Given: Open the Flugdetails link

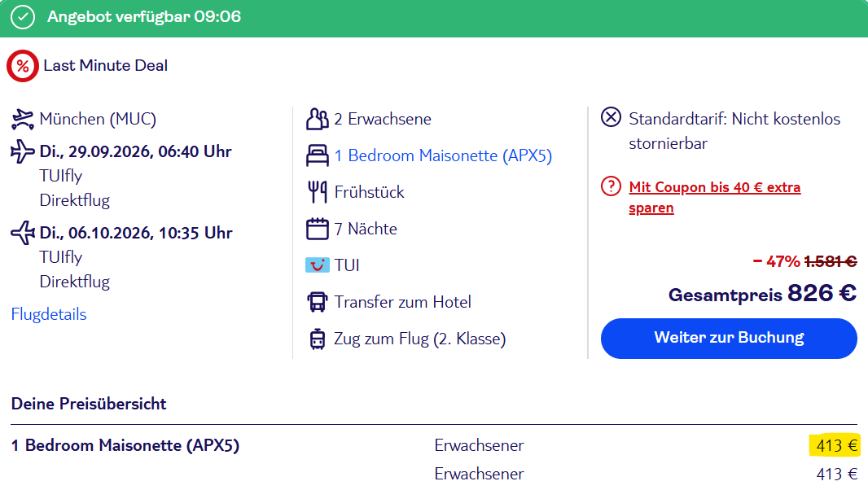Looking at the screenshot, I should coord(49,314).
